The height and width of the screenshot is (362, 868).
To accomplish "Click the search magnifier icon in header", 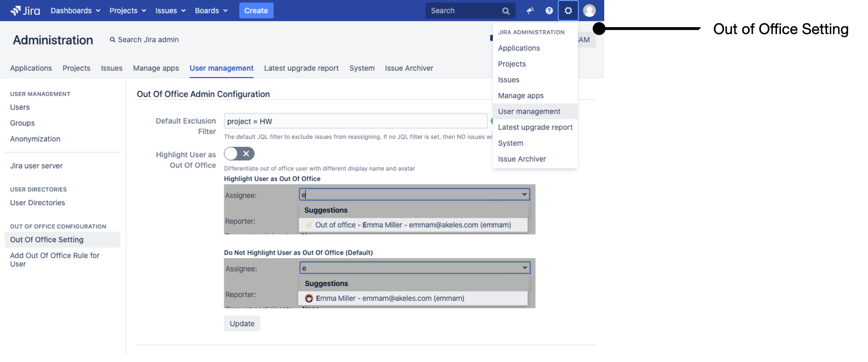I will point(505,11).
